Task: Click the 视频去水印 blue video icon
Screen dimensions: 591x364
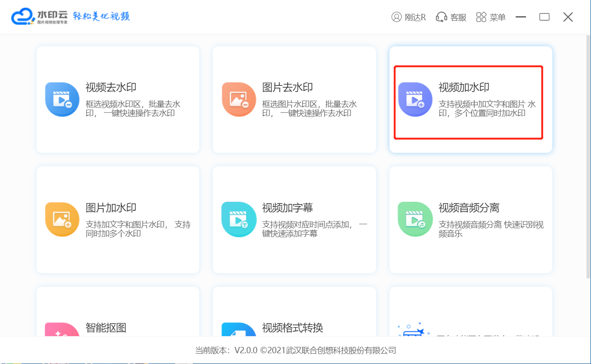Action: (62, 99)
